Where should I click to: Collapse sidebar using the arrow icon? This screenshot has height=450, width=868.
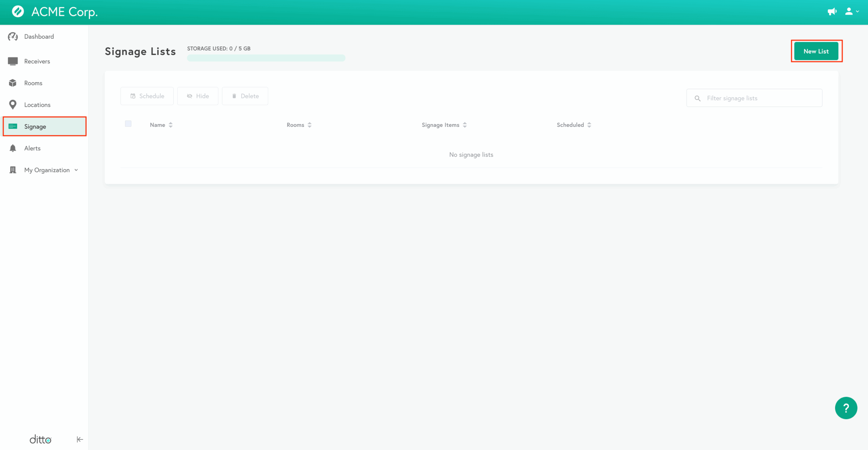pos(80,439)
